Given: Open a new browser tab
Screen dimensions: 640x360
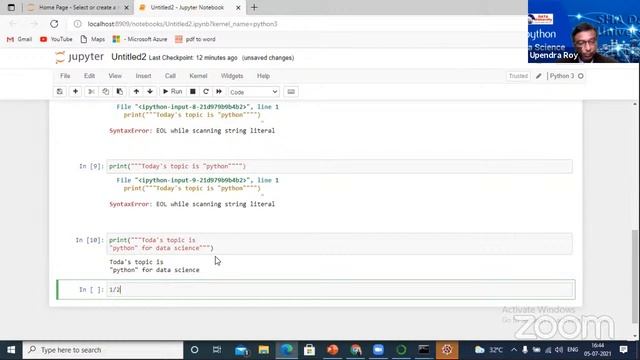Looking at the screenshot, I should coord(254,7).
